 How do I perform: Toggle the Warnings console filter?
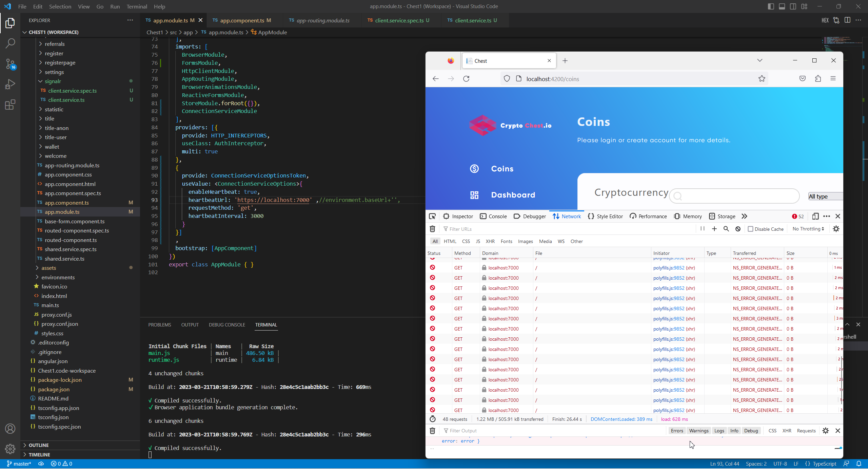[x=698, y=431]
